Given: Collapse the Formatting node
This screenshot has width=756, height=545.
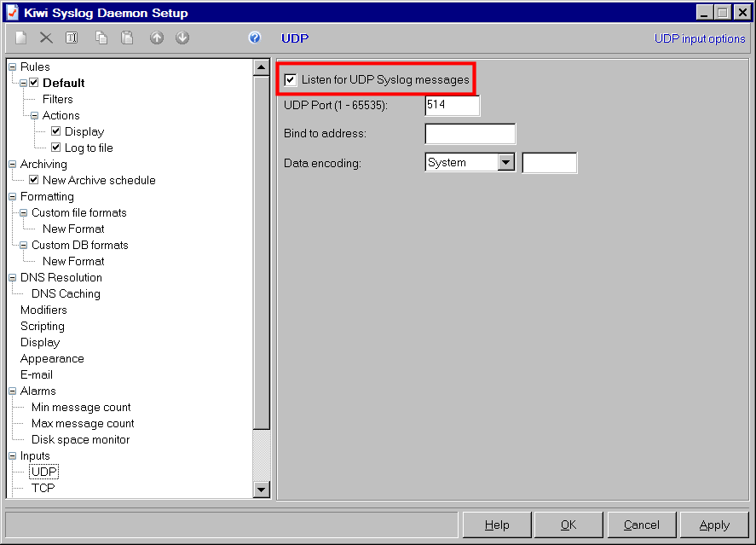Looking at the screenshot, I should click(13, 196).
